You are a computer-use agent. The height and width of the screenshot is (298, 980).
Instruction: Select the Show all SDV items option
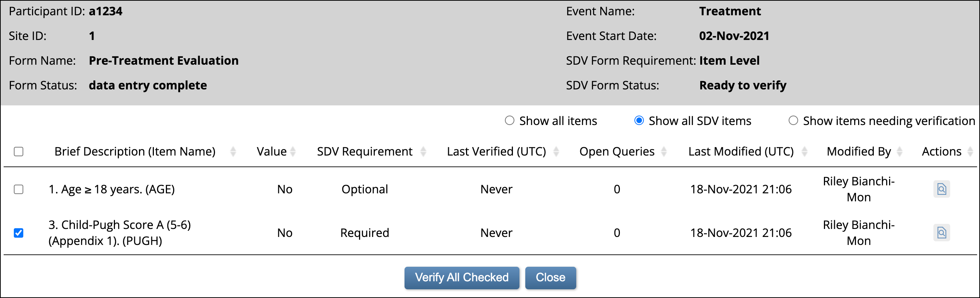pyautogui.click(x=638, y=121)
